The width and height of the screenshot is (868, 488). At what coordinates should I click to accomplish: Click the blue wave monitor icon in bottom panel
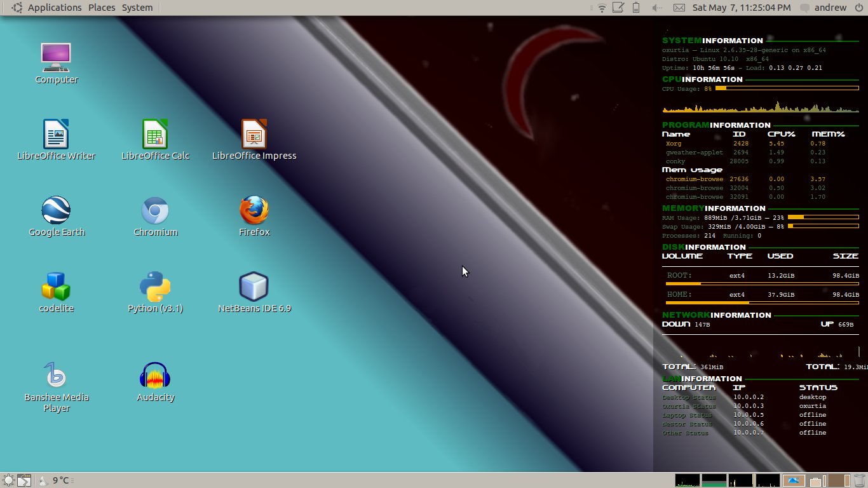[794, 480]
